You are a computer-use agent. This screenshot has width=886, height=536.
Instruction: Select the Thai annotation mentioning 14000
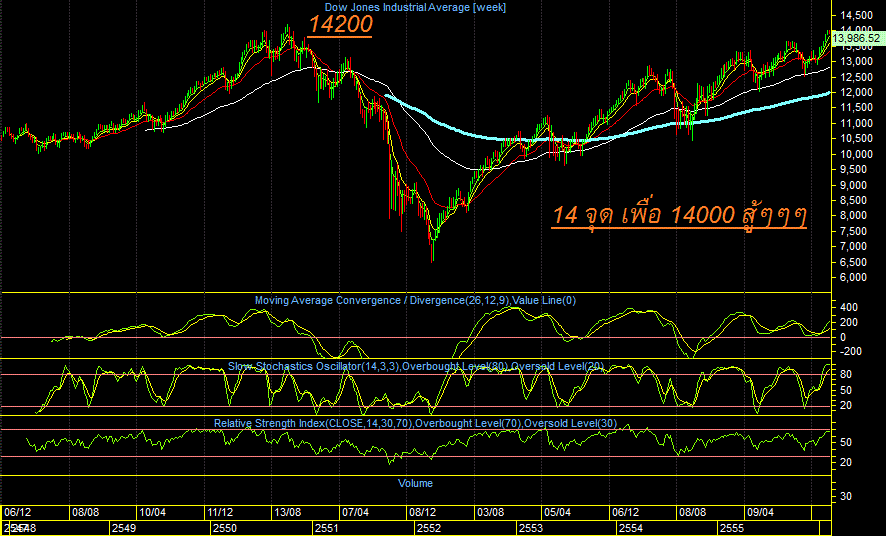coord(679,215)
